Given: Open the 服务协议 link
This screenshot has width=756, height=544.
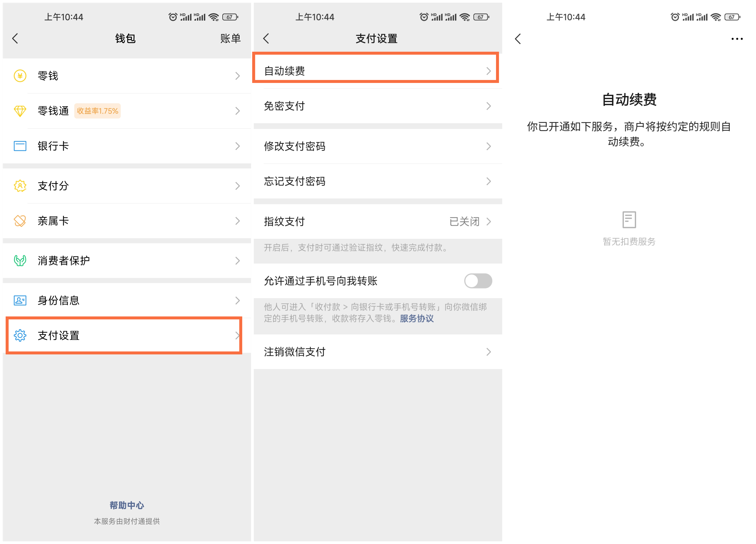Looking at the screenshot, I should coord(417,318).
